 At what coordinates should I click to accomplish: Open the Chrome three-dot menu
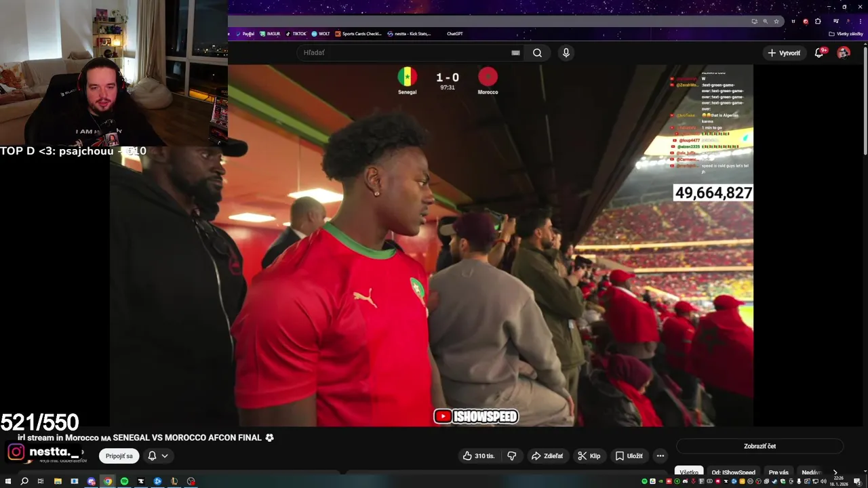point(861,22)
